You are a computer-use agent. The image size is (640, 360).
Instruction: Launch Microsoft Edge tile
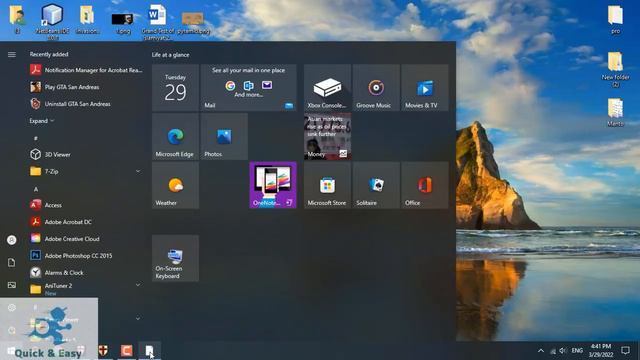pos(176,136)
